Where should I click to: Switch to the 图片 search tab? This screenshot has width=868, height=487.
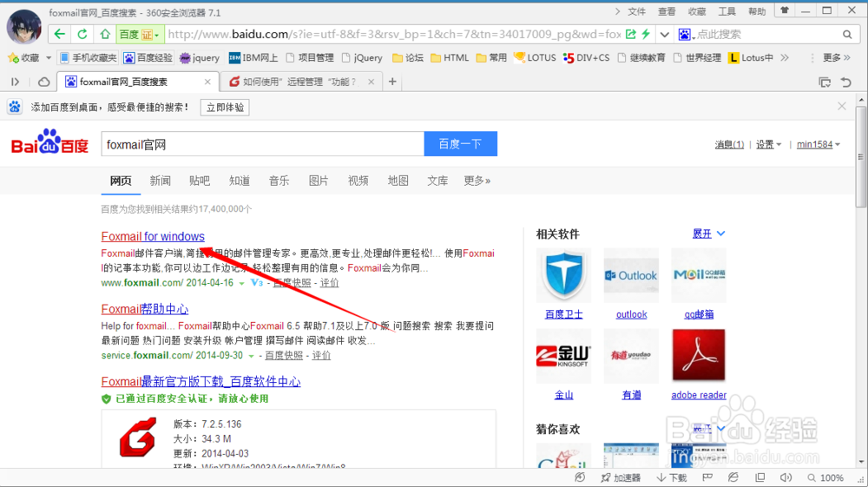point(319,181)
